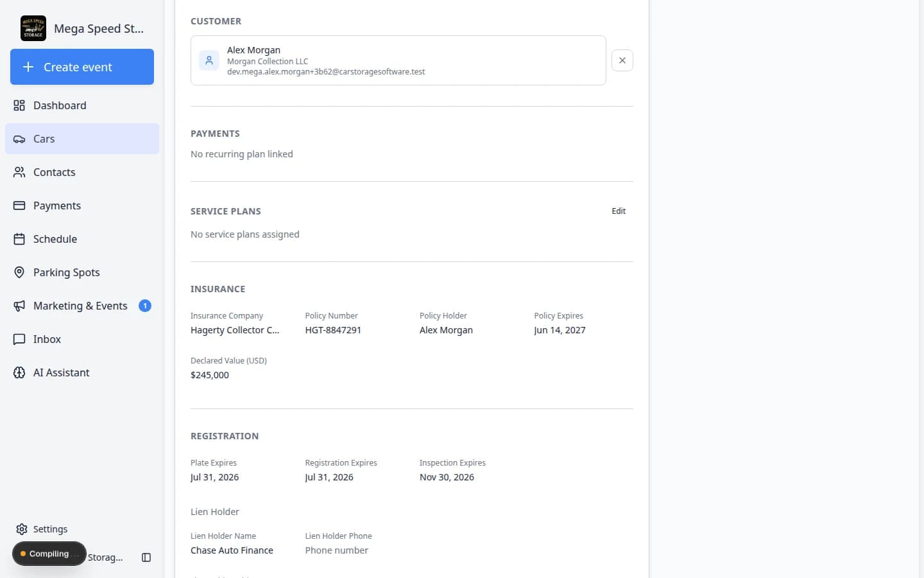This screenshot has width=924, height=578.
Task: Click the No service plans assigned text
Action: tap(245, 234)
